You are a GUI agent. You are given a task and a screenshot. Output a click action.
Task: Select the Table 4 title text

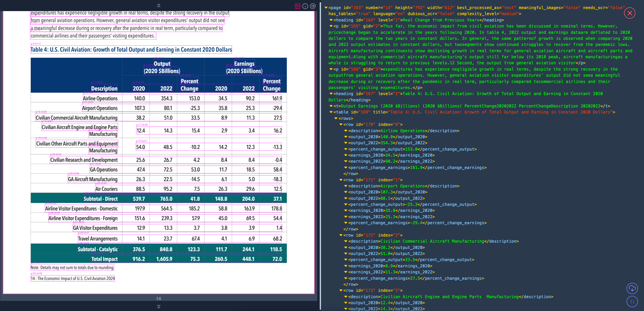[x=131, y=50]
